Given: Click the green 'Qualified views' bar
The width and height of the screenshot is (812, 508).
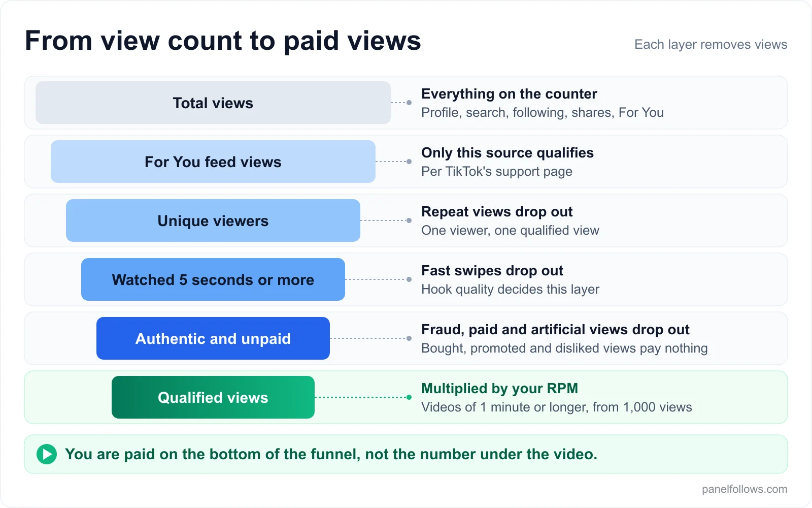Looking at the screenshot, I should 213,397.
